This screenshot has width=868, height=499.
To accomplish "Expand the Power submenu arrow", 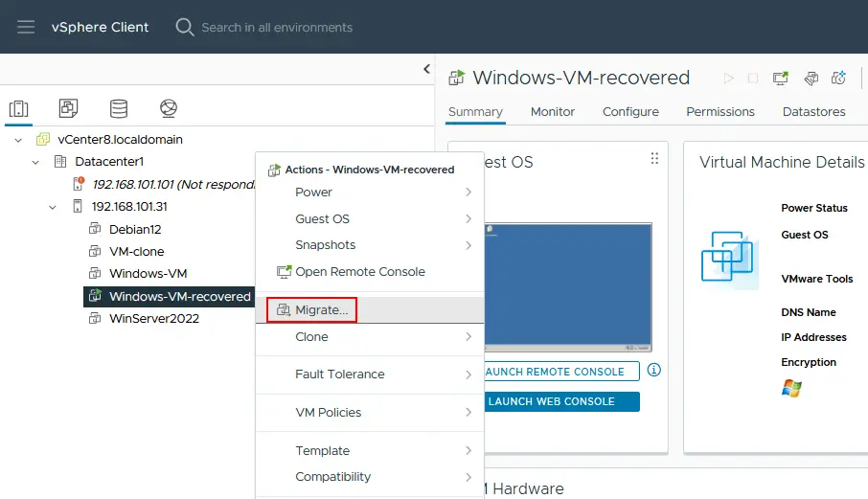I will pyautogui.click(x=468, y=192).
